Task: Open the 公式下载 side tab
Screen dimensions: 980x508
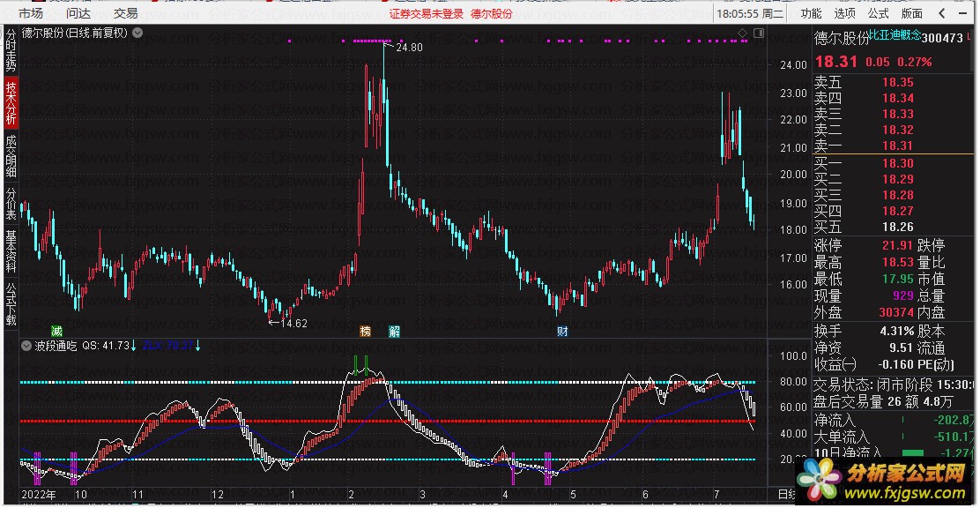Action: point(11,303)
